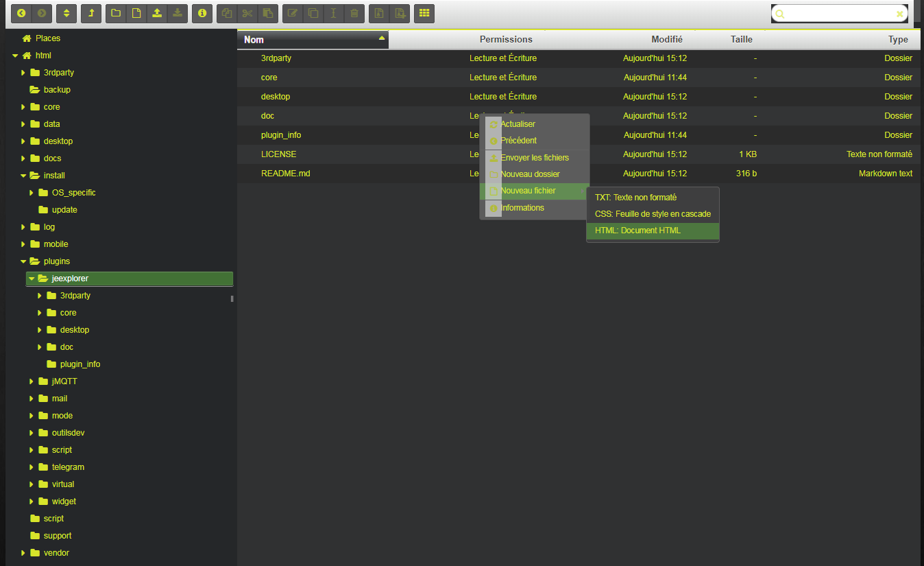Expand the jMQTT folder arrow
The width and height of the screenshot is (924, 566).
tap(32, 381)
